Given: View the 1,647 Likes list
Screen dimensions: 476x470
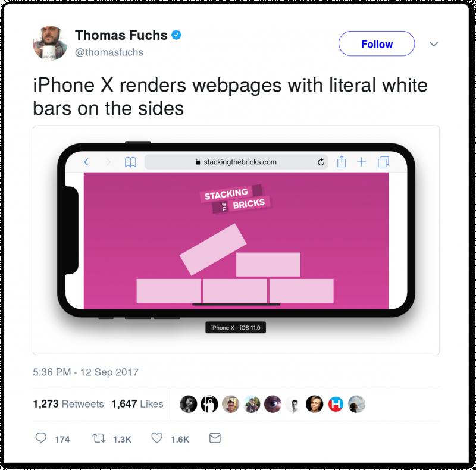Looking at the screenshot, I should (137, 403).
